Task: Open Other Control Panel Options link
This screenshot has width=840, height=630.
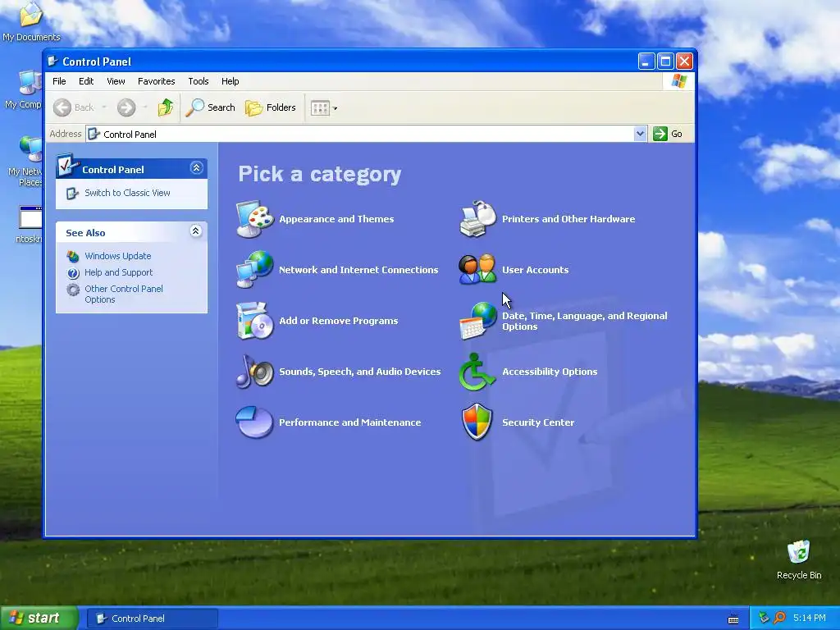Action: pos(124,294)
